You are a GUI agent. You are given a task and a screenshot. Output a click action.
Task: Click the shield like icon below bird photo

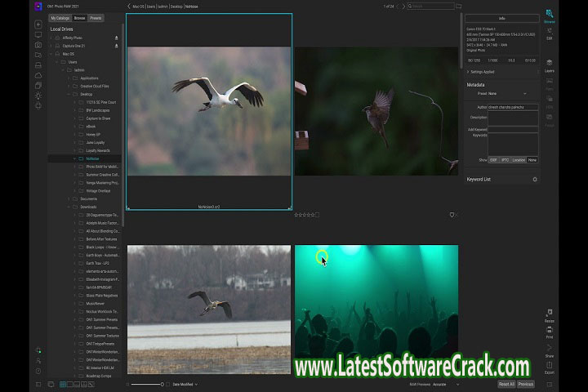click(x=452, y=215)
